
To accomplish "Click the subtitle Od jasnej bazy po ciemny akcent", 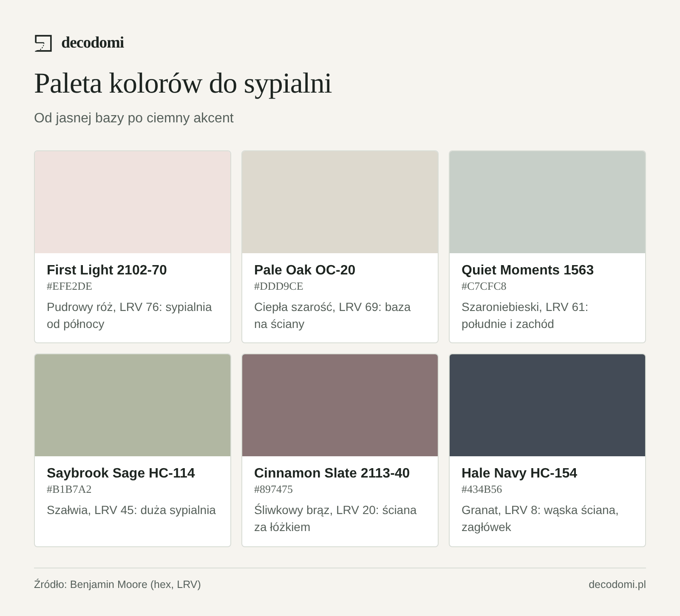I will pyautogui.click(x=134, y=118).
